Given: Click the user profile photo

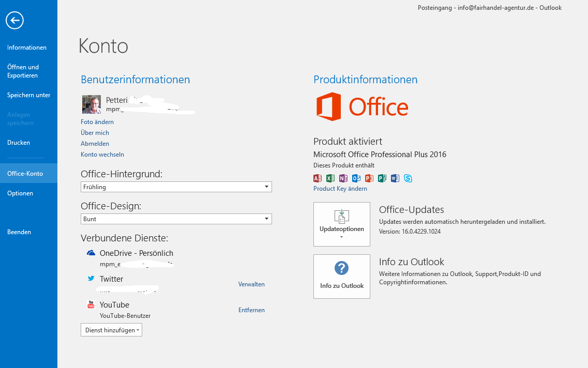Looking at the screenshot, I should coord(92,104).
